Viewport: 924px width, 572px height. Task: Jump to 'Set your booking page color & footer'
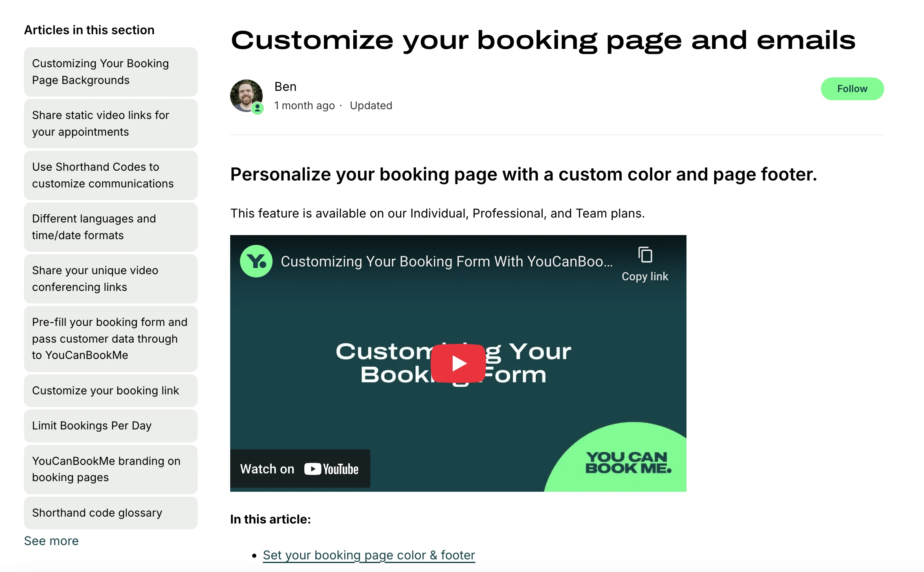[369, 555]
